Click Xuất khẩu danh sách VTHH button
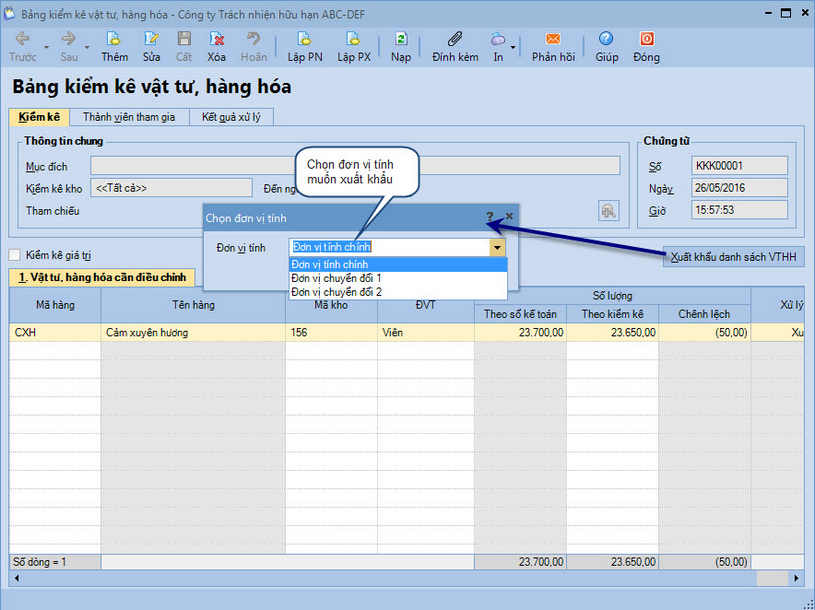 point(733,257)
